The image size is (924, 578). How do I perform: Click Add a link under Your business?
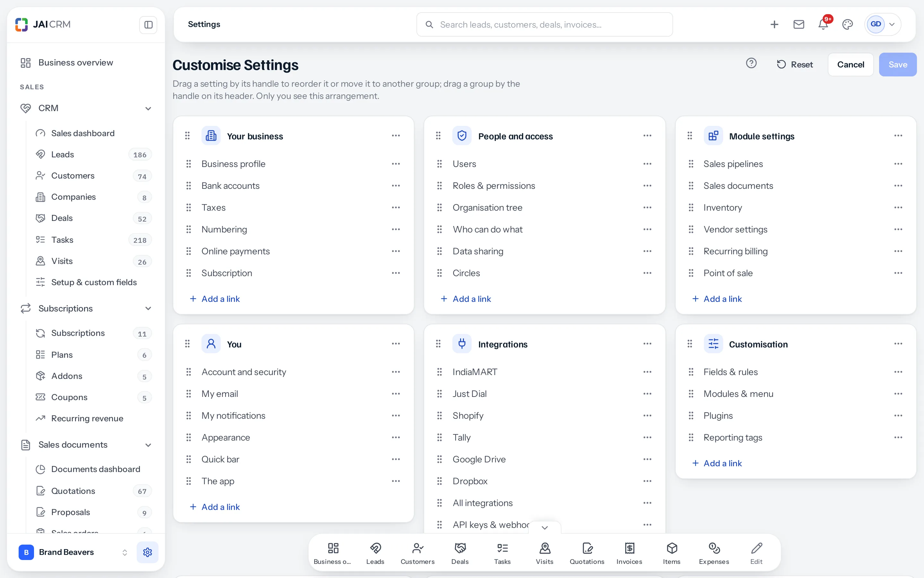click(x=215, y=299)
